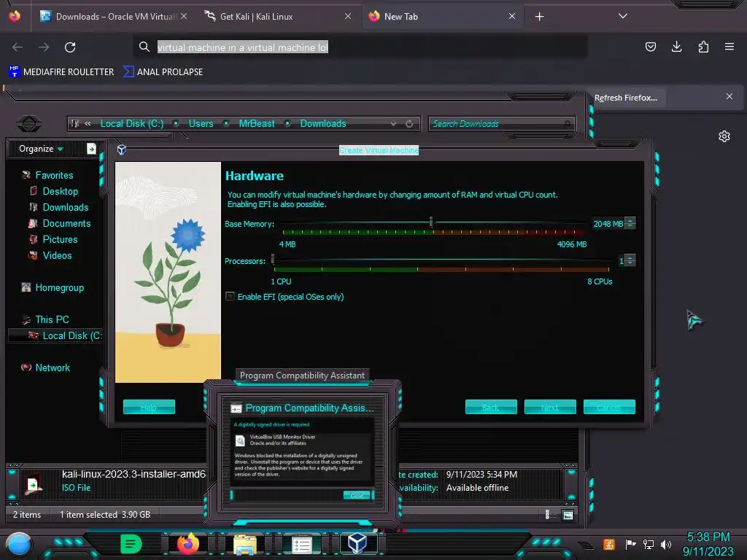
Task: Switch to VirtualBox from the taskbar
Action: 357,543
